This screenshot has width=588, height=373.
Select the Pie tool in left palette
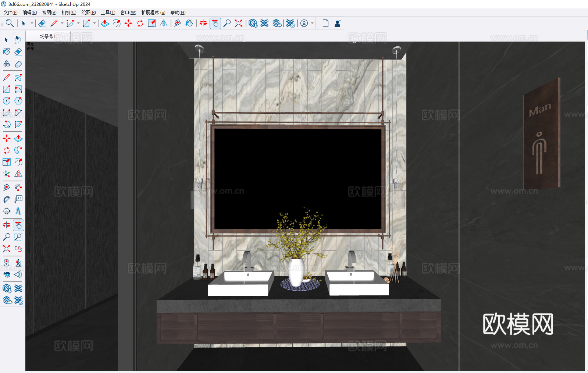18,124
